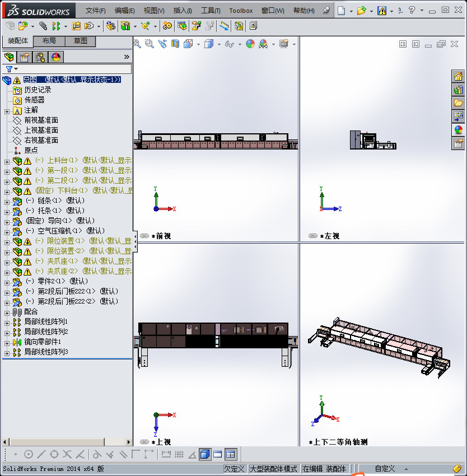Toggle the view link icon beside 上视
The width and height of the screenshot is (467, 476).
pos(144,442)
